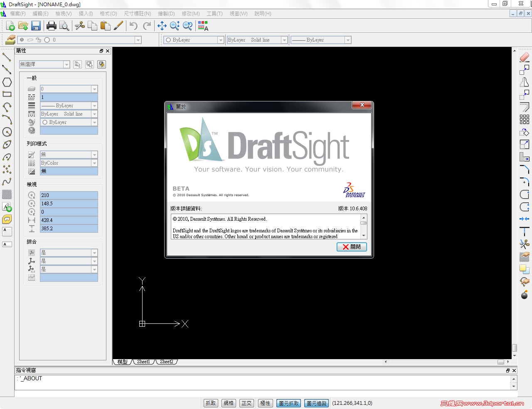Open the 修改(M) Modify menu
This screenshot has height=409, width=532.
[191, 14]
